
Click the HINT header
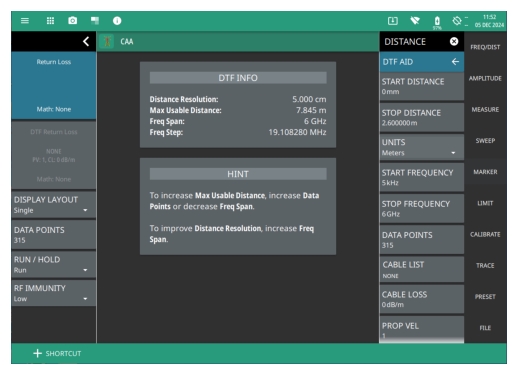coord(238,174)
